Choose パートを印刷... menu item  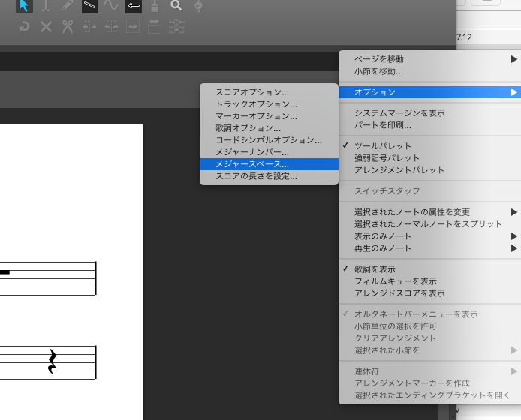click(429, 125)
